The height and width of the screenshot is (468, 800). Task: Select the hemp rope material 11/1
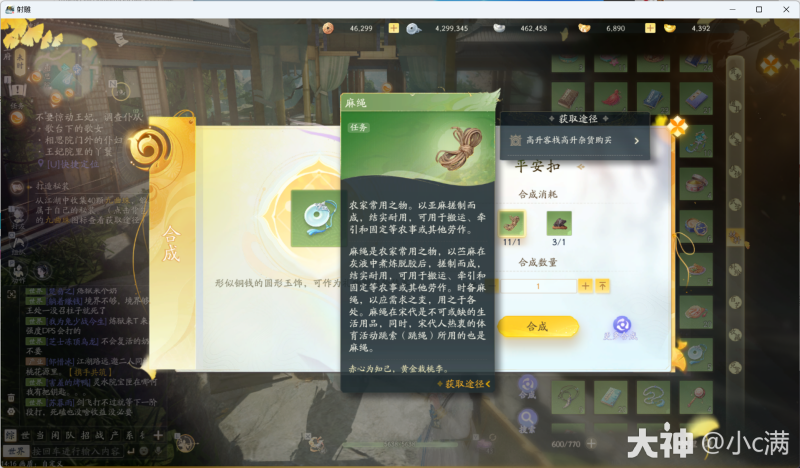512,224
